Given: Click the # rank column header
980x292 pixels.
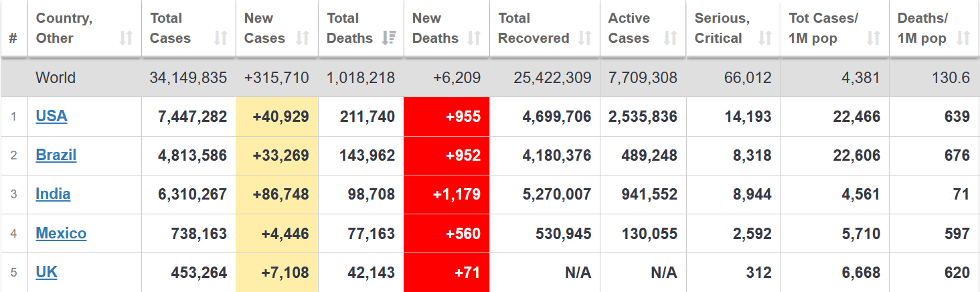Looking at the screenshot, I should click(x=13, y=38).
